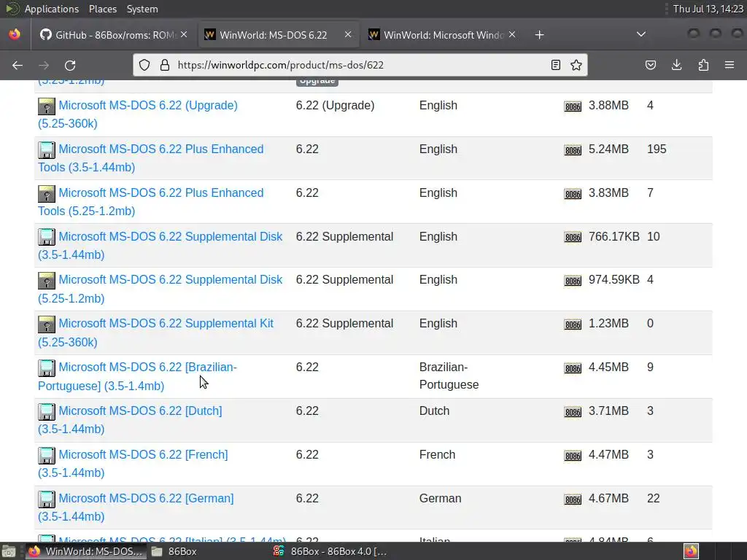Click show desktop icon in bottom panel
747x560 pixels.
point(9,552)
